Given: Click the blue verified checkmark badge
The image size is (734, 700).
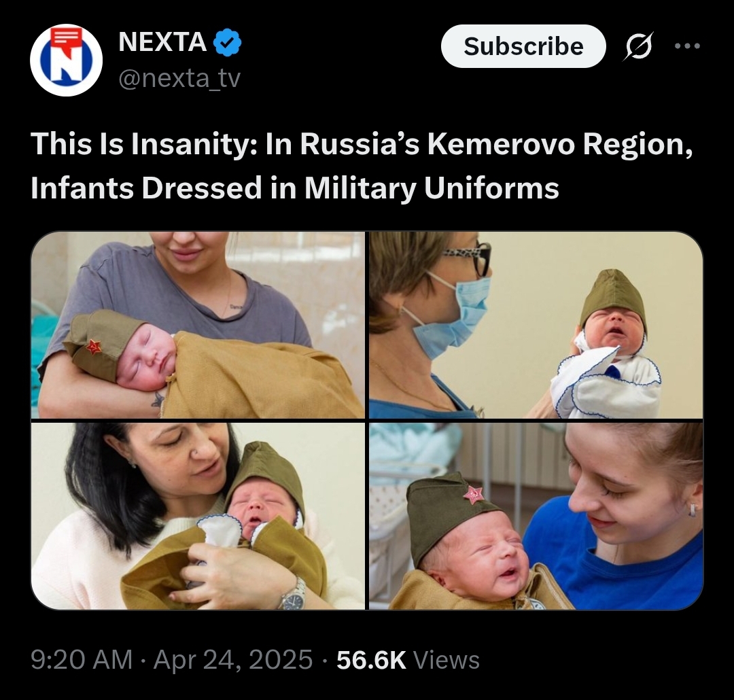Looking at the screenshot, I should (228, 42).
